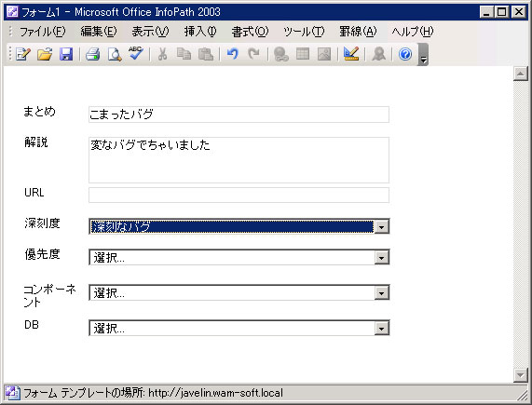The height and width of the screenshot is (405, 532).
Task: Click the Fill Out a Form toolbar icon
Action: tap(22, 54)
